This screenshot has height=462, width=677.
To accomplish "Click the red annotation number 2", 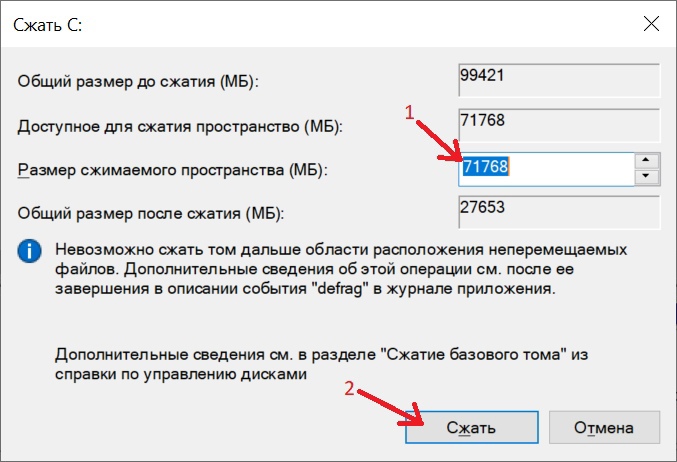I will (349, 389).
